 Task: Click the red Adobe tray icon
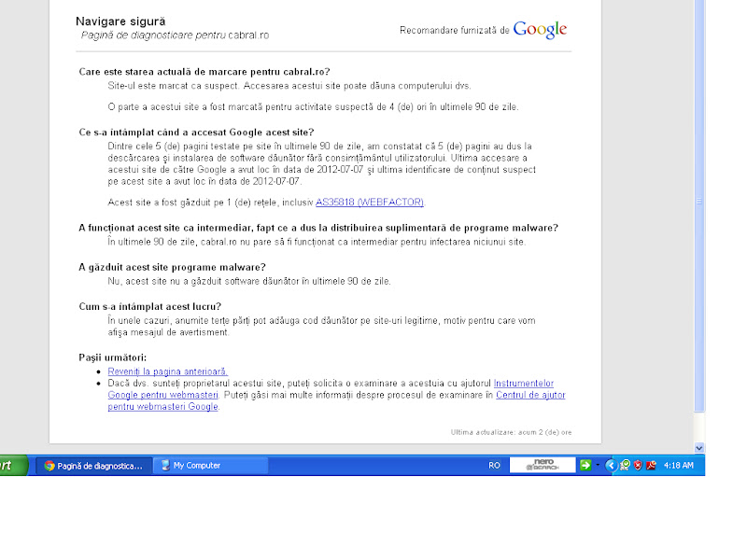(651, 465)
